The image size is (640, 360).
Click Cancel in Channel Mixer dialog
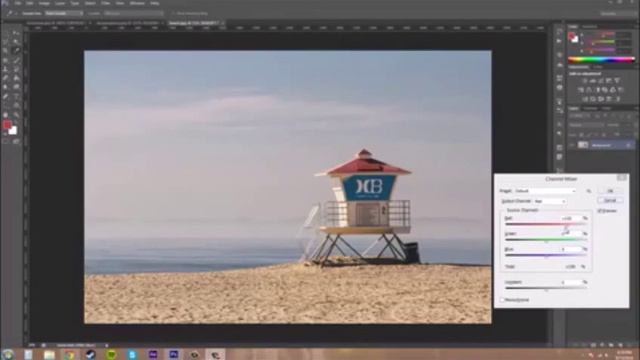click(610, 200)
